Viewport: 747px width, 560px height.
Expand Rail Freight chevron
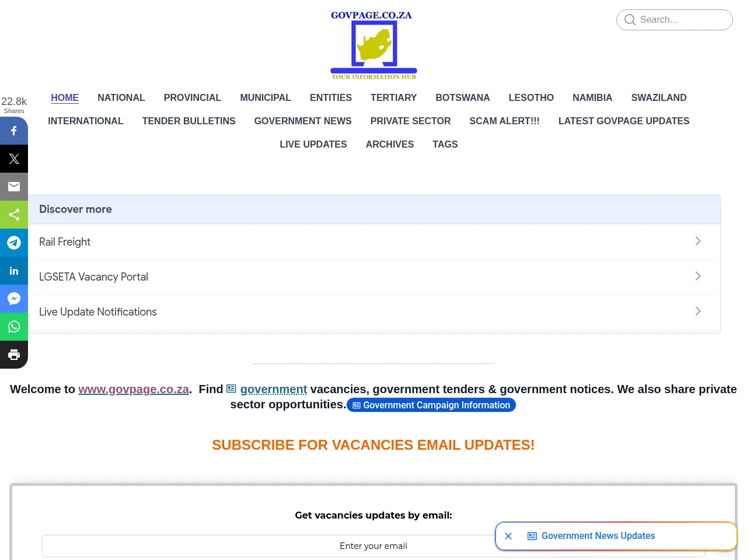click(x=698, y=241)
